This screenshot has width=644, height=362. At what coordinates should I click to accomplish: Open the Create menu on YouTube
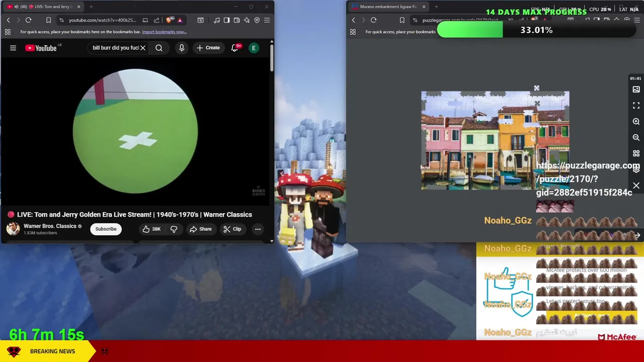click(x=208, y=48)
